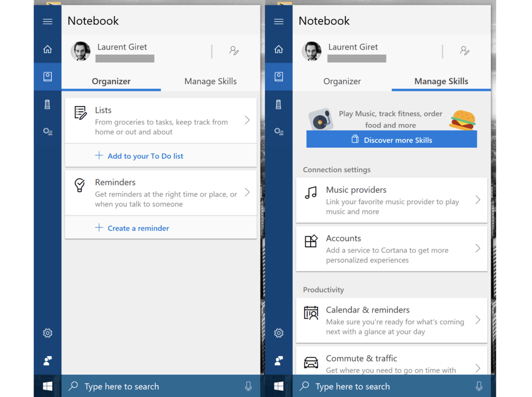Viewport: 532px width, 397px height.
Task: Open the lists icon in right sidebar
Action: [279, 131]
